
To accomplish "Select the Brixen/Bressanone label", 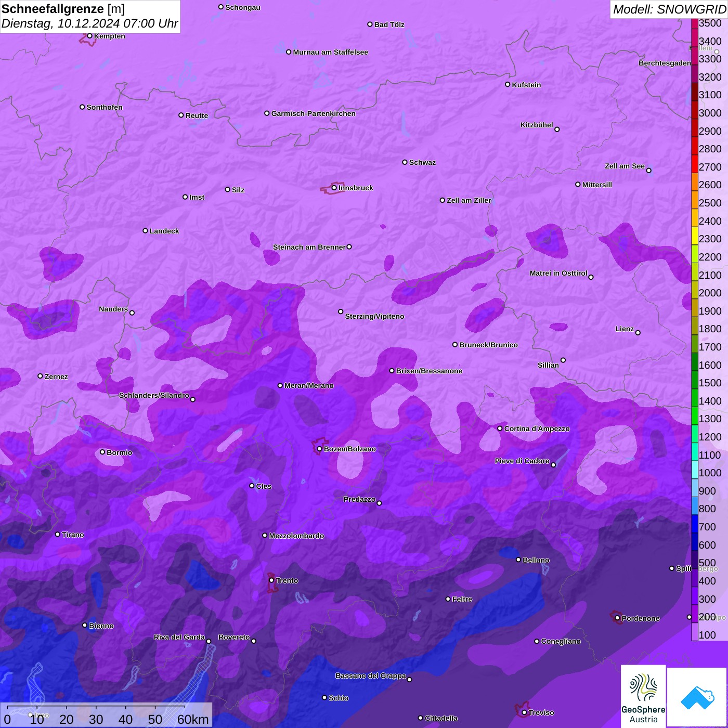I will click(x=429, y=371).
